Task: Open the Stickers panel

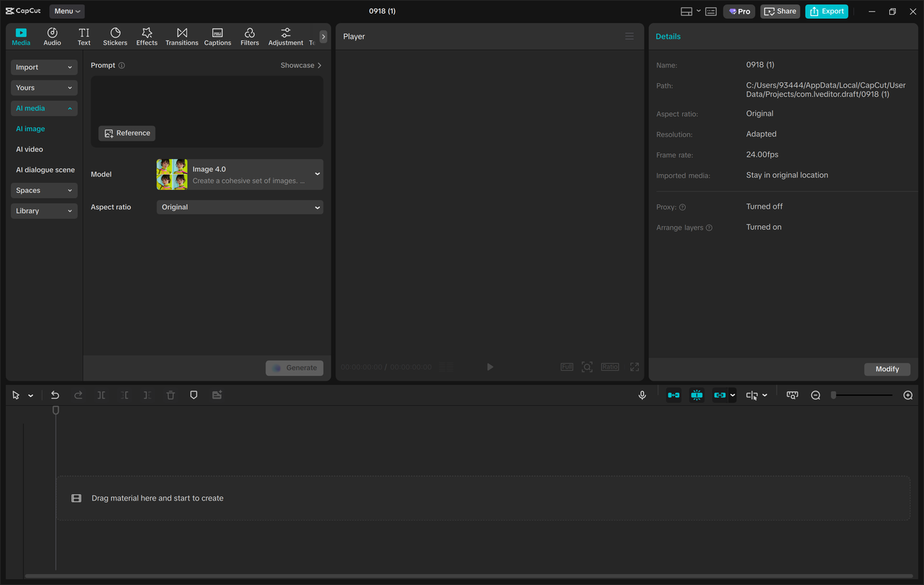Action: coord(115,36)
